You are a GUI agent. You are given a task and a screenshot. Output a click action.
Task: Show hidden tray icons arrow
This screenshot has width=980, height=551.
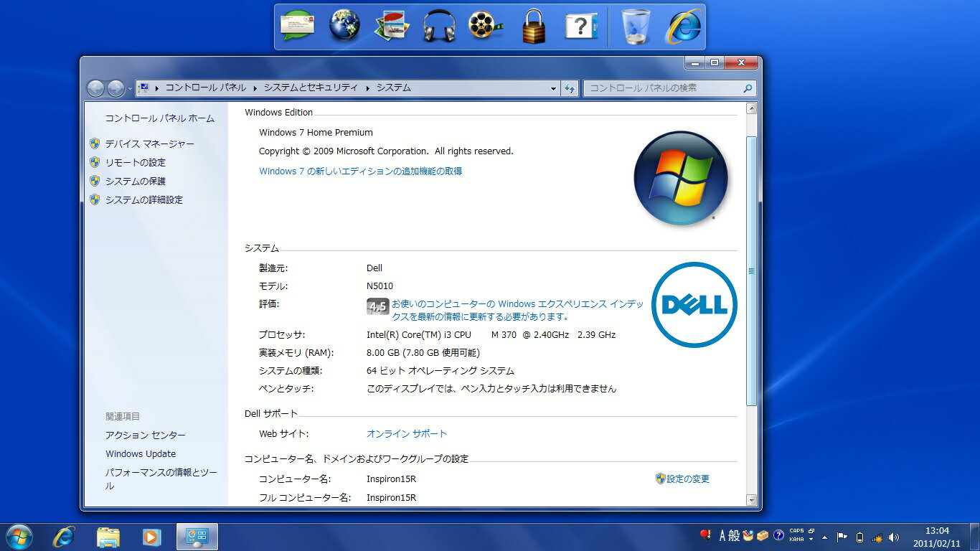point(824,537)
